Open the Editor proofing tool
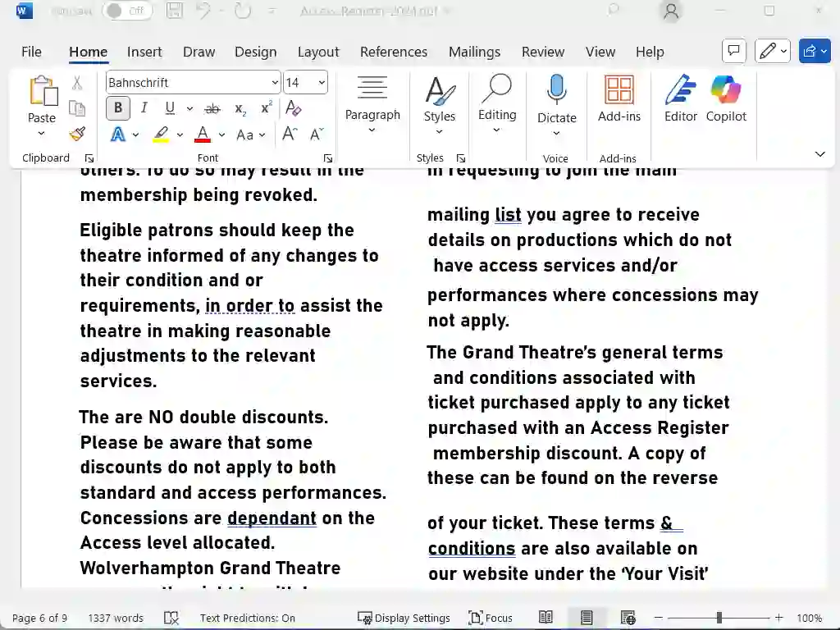840x630 pixels. (x=680, y=98)
